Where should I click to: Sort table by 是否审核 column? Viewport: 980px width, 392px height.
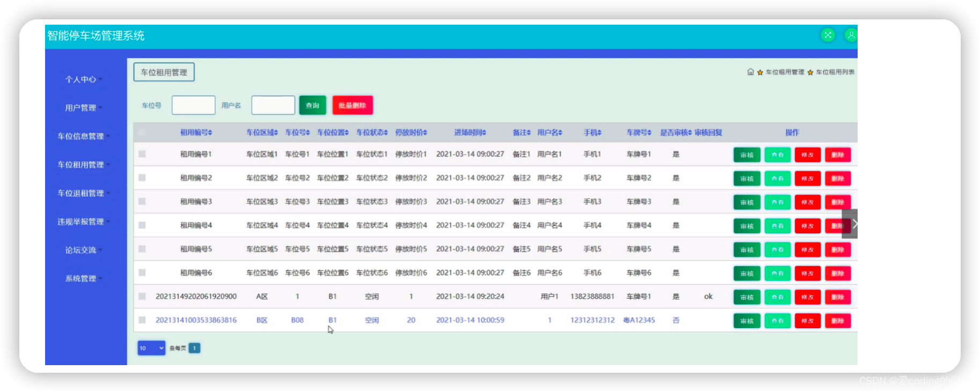coord(676,133)
